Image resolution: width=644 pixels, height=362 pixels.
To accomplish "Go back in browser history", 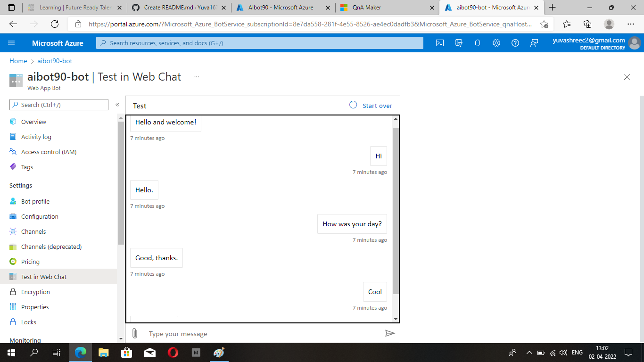I will [x=13, y=24].
